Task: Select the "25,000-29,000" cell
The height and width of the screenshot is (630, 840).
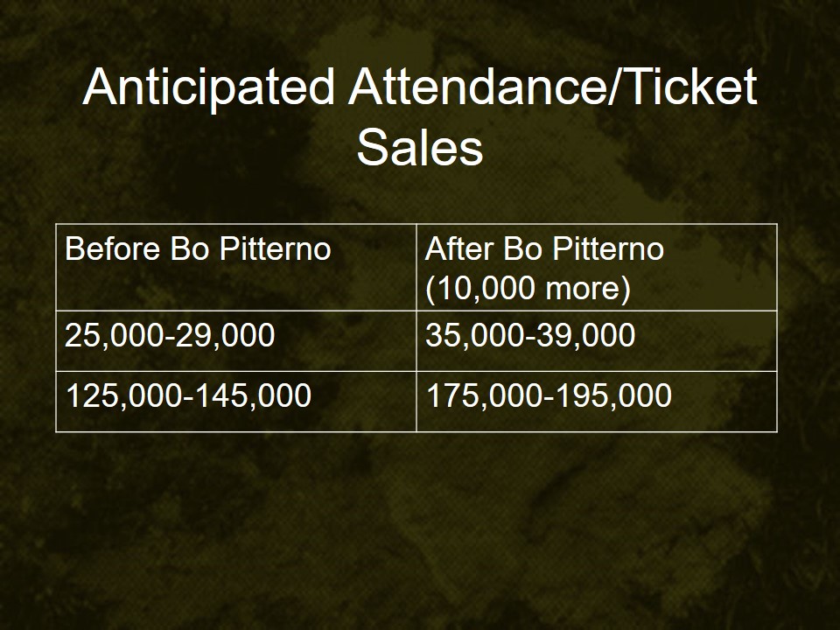Action: pos(235,340)
